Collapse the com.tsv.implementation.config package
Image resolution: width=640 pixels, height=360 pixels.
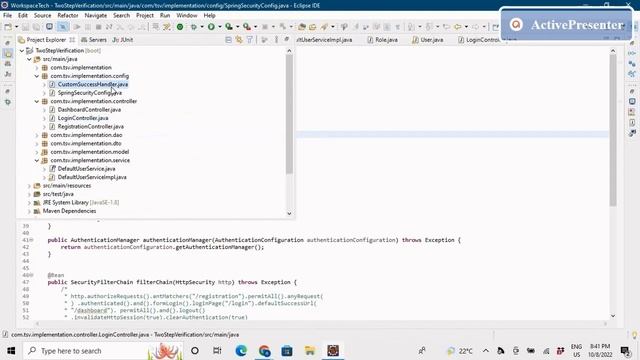point(37,76)
